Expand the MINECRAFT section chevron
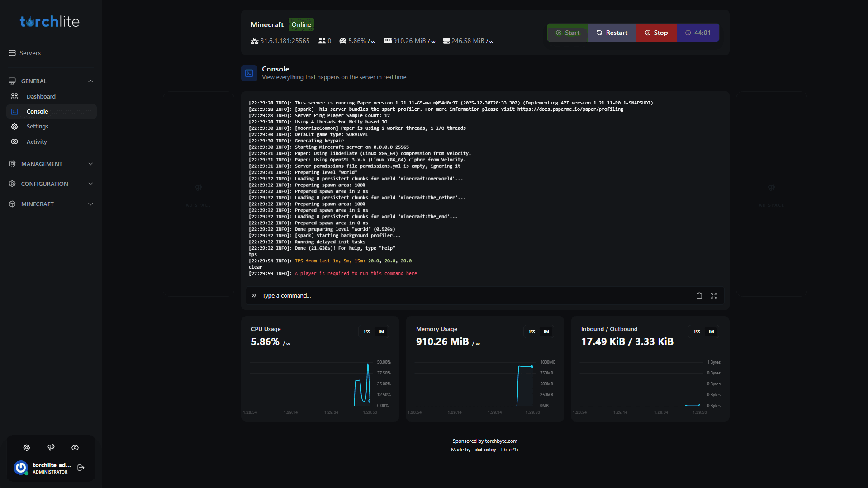The image size is (868, 488). (90, 204)
